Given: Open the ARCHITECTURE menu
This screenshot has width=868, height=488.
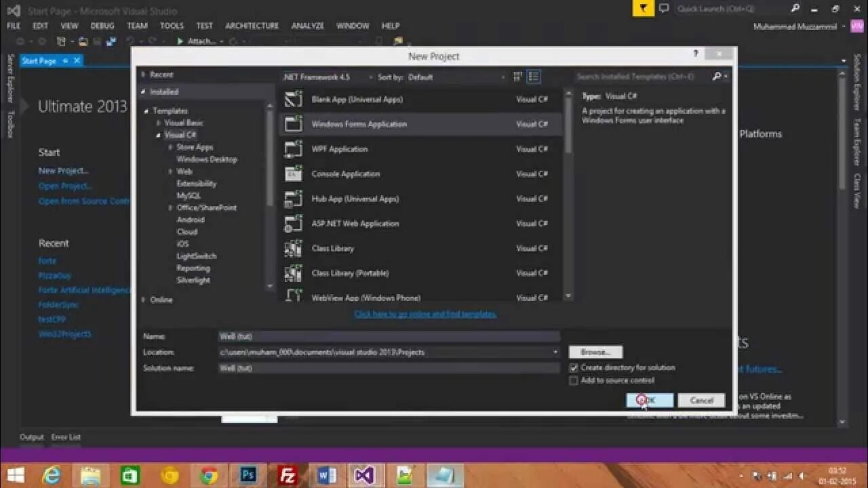Looking at the screenshot, I should point(252,26).
